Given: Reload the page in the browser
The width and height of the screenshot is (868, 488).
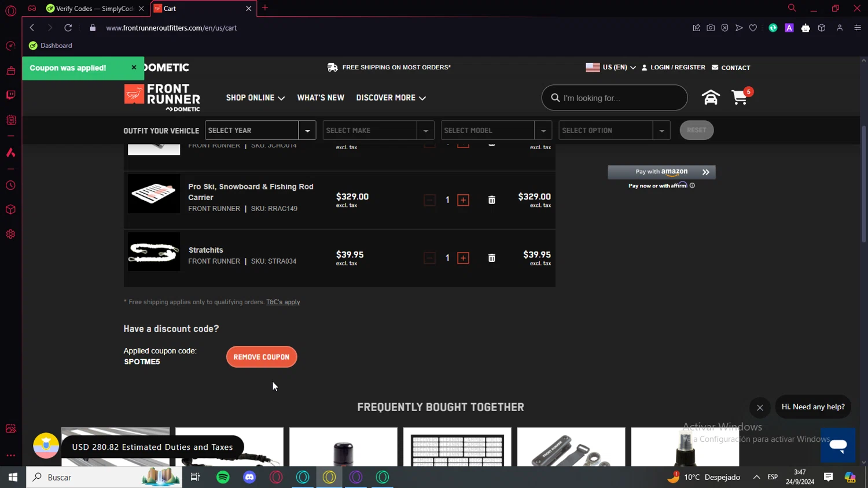Looking at the screenshot, I should click(x=68, y=28).
